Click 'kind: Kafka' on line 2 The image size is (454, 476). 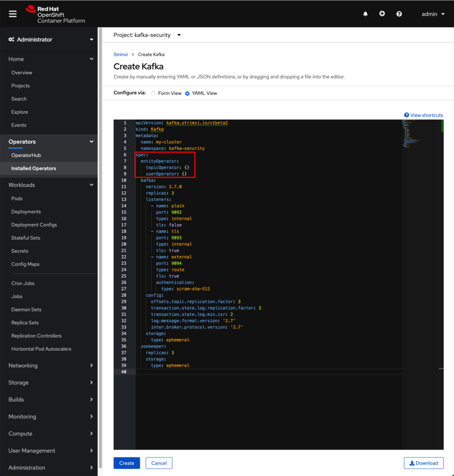(149, 130)
